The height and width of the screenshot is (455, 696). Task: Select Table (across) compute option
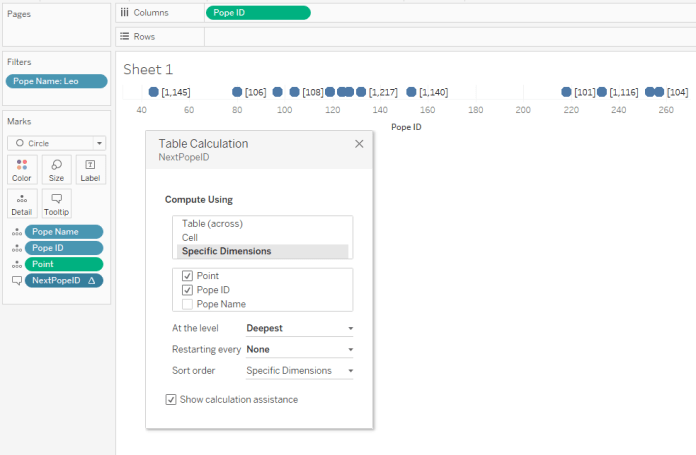pyautogui.click(x=212, y=224)
